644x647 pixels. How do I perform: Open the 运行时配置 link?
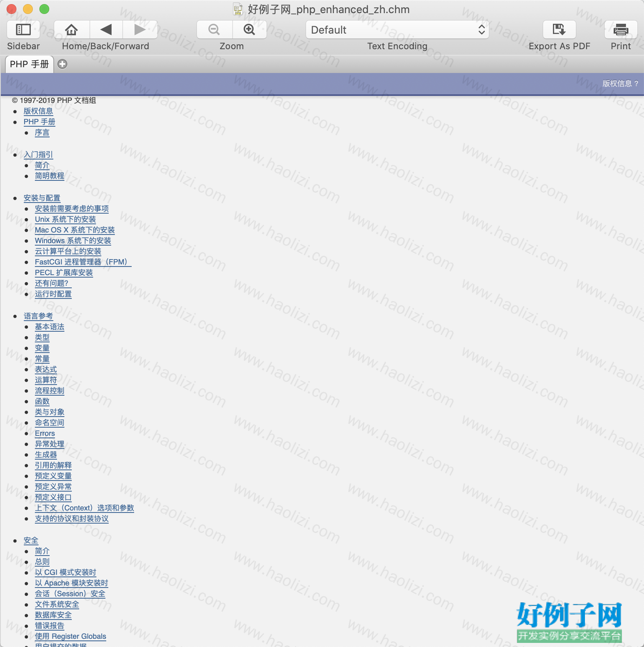coord(53,294)
